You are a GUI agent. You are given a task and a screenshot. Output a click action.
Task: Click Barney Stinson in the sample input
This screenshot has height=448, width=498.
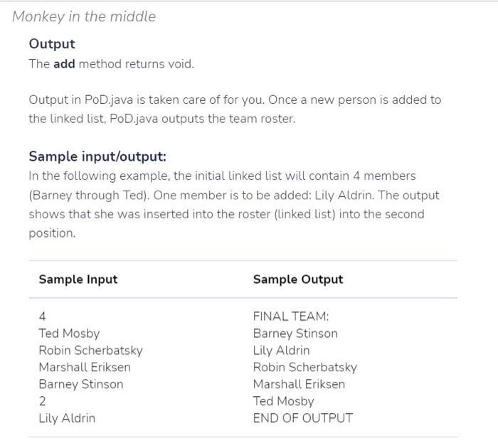point(81,384)
